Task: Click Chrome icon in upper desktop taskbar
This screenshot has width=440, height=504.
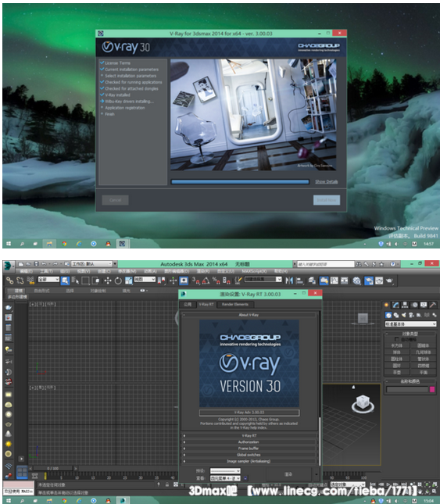Action: click(x=64, y=244)
